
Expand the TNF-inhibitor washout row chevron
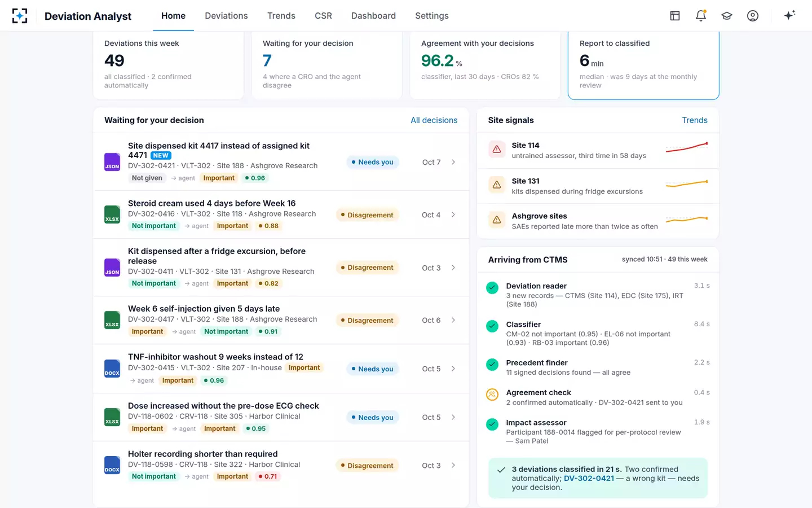coord(453,369)
